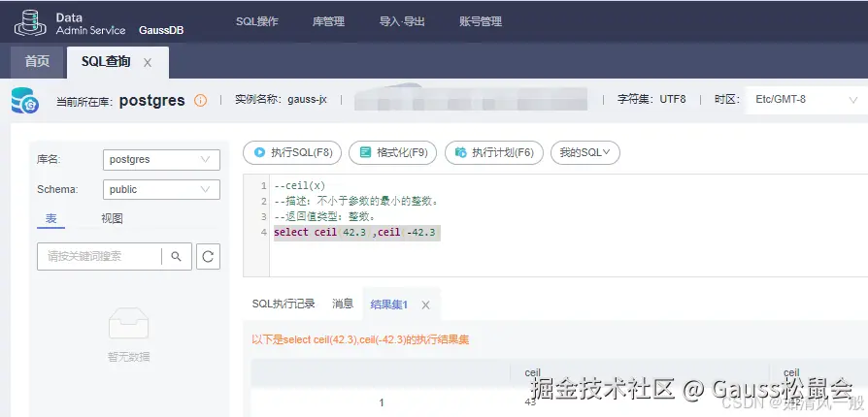Open the 我的SQL dropdown

[585, 152]
